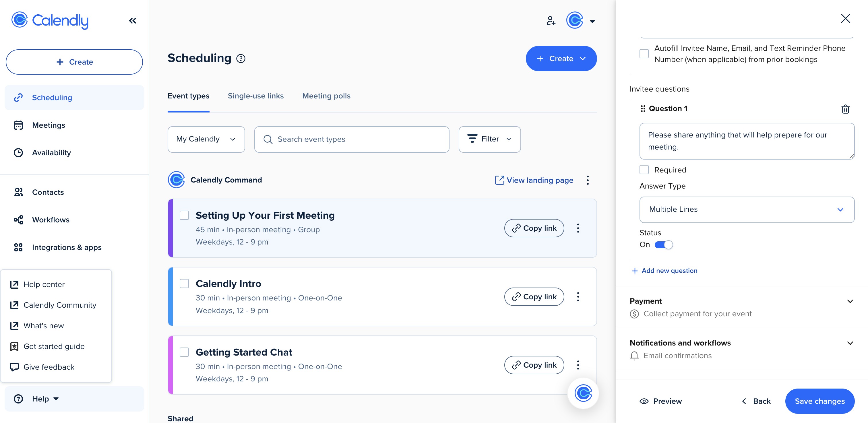The width and height of the screenshot is (868, 423).
Task: Select the Getting Started Chat checkbox
Action: (184, 352)
